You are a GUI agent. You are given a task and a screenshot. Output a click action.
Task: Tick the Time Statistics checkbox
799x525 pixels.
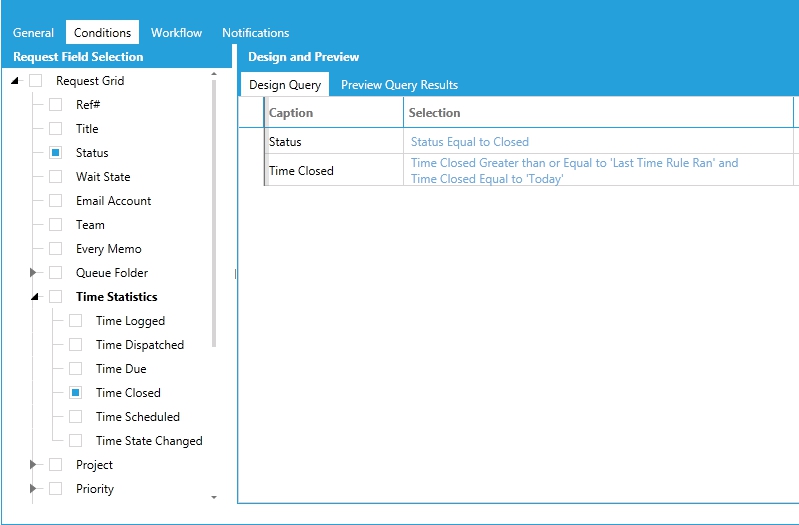pyautogui.click(x=56, y=297)
